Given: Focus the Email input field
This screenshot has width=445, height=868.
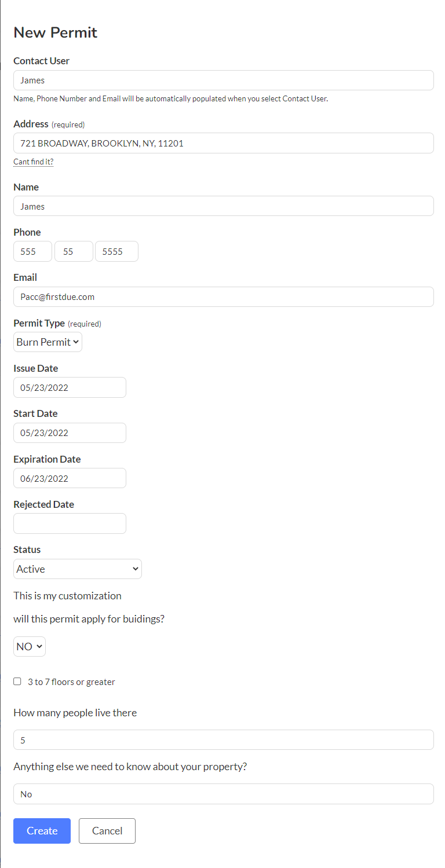Looking at the screenshot, I should (x=224, y=296).
